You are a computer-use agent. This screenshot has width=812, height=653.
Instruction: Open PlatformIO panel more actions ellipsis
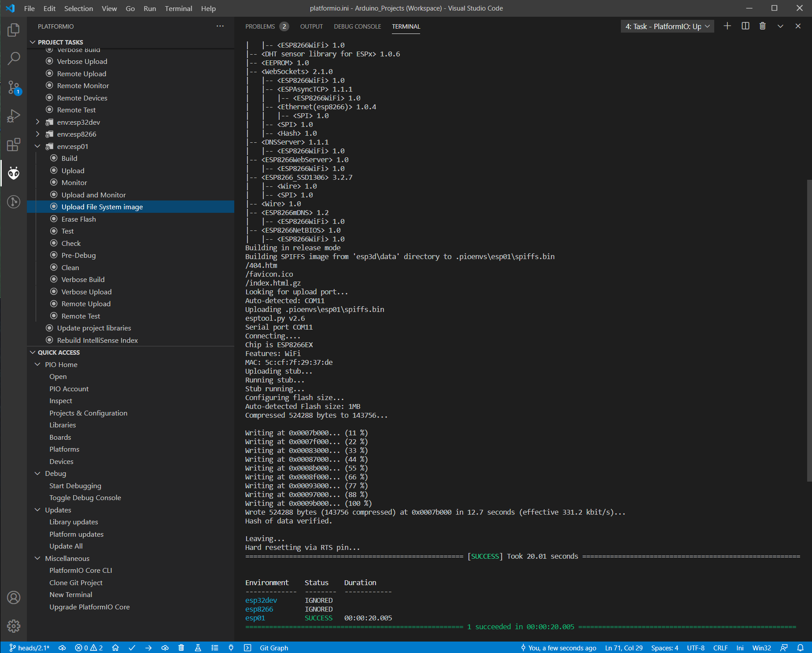220,26
